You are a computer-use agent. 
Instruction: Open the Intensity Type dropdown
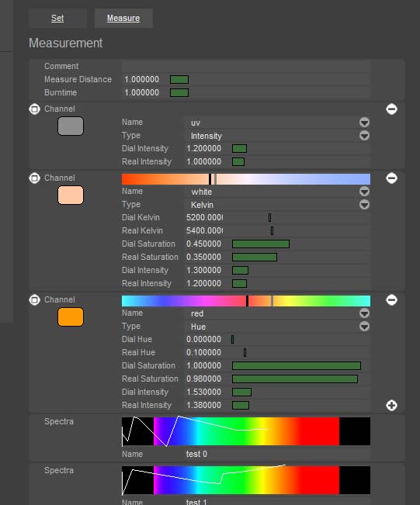point(364,136)
